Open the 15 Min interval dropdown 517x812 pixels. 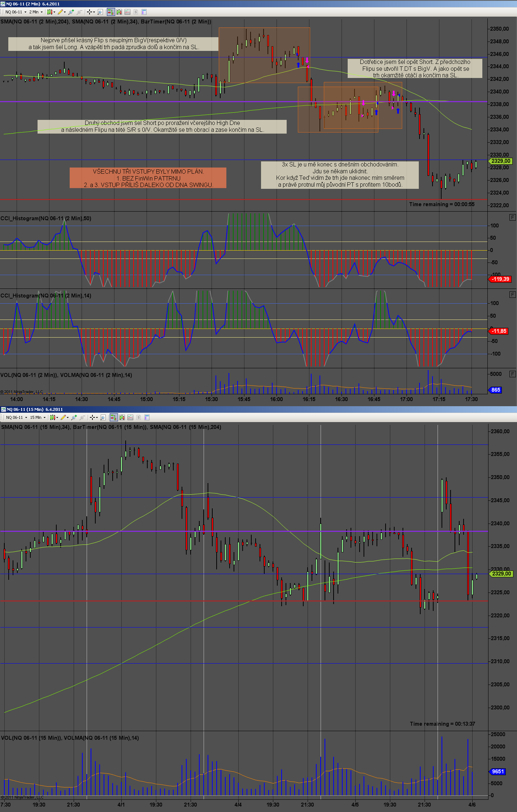coord(38,417)
